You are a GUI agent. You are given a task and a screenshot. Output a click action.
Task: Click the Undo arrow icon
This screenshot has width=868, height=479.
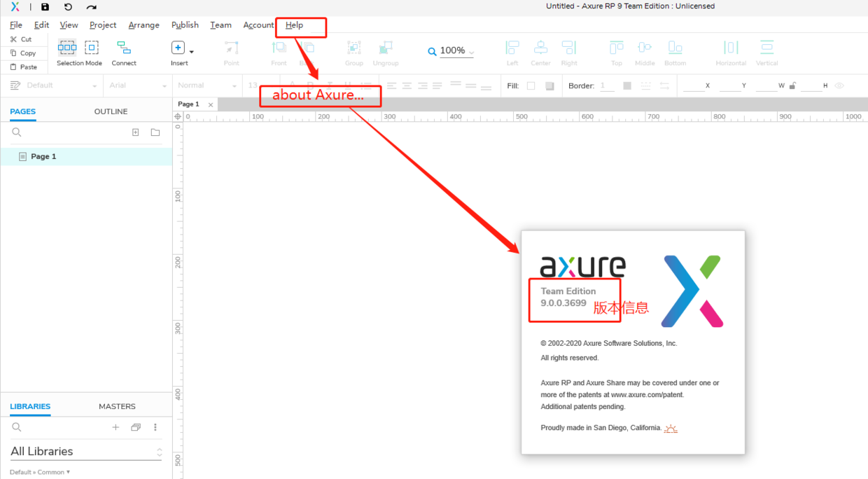coord(68,7)
